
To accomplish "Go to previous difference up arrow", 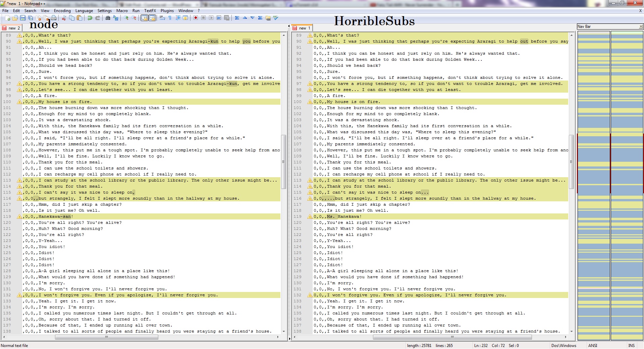I will [x=245, y=18].
